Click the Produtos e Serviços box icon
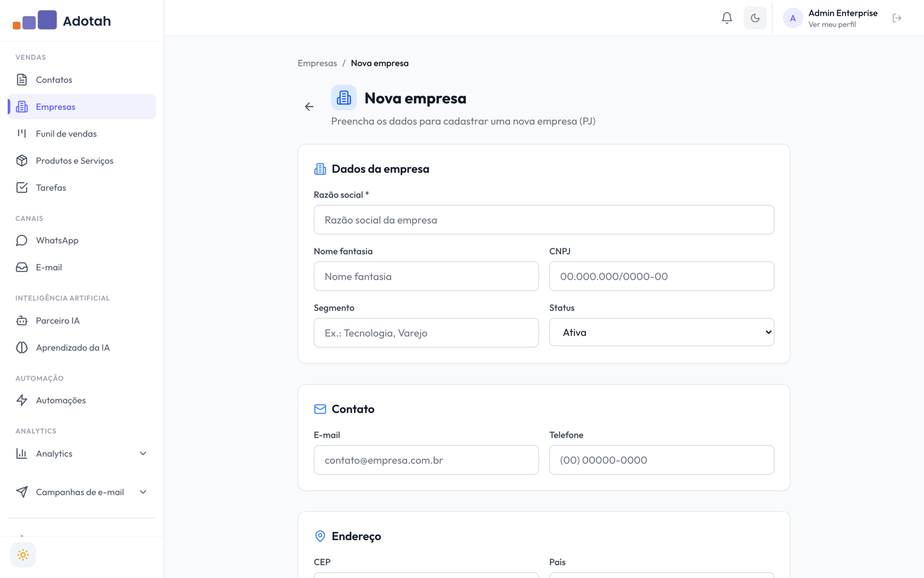Screen dimensions: 924x578 click(x=22, y=160)
